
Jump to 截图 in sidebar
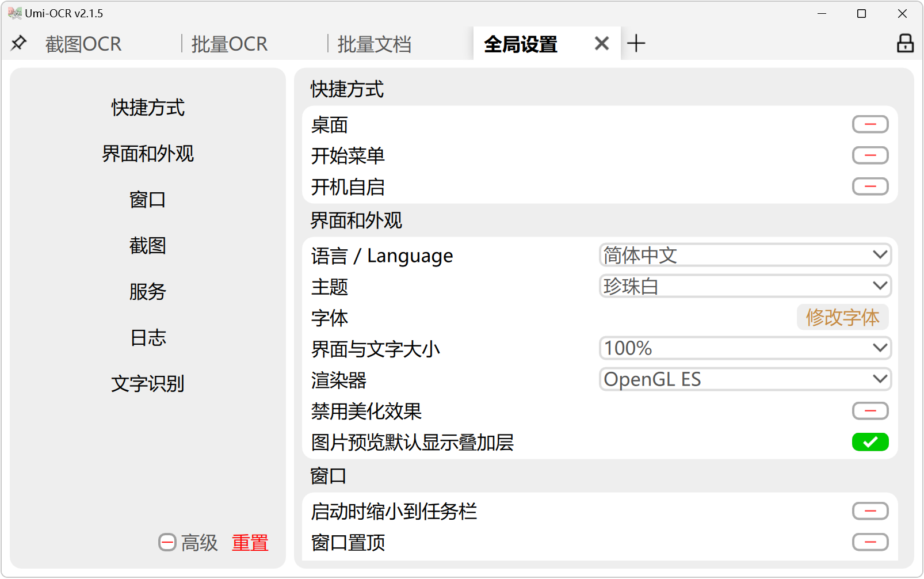[x=148, y=246]
